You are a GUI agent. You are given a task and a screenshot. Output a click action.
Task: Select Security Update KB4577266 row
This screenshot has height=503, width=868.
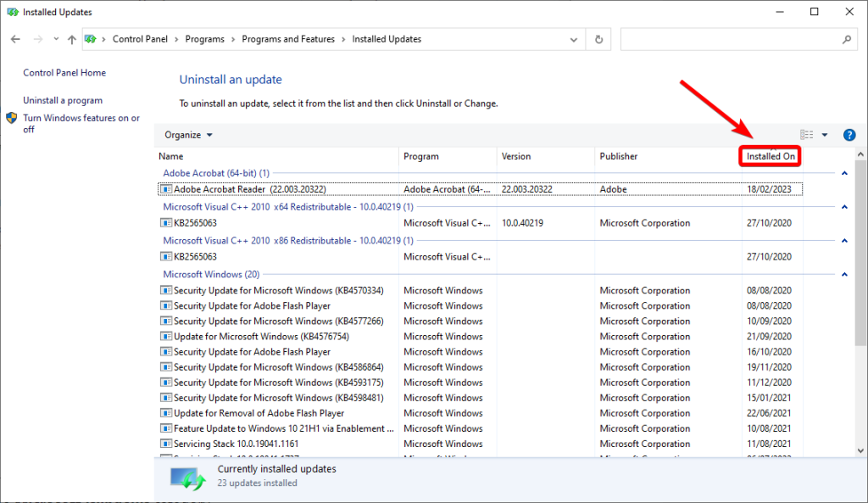tap(278, 321)
